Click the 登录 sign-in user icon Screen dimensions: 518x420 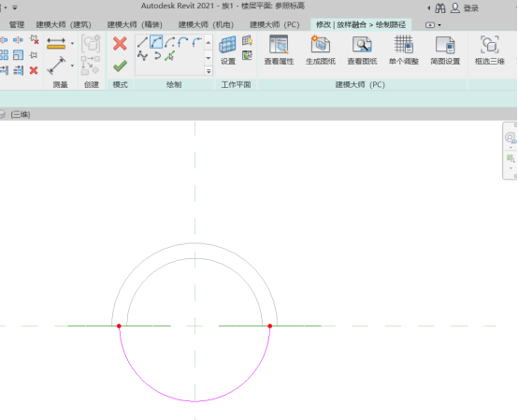[455, 7]
